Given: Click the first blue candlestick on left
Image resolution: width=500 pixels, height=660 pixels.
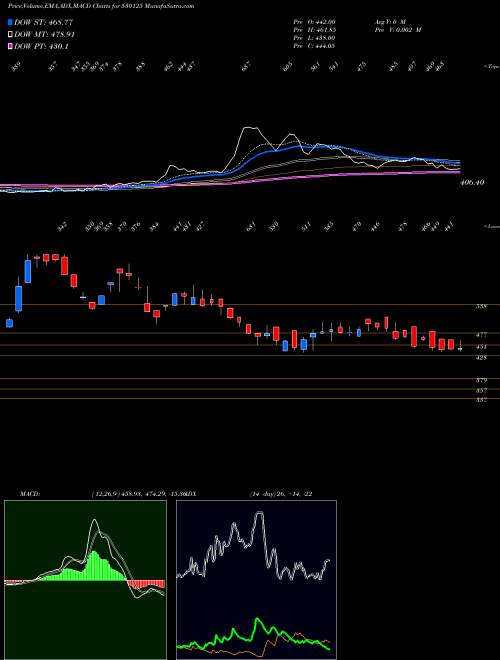Looking at the screenshot, I should 9,323.
